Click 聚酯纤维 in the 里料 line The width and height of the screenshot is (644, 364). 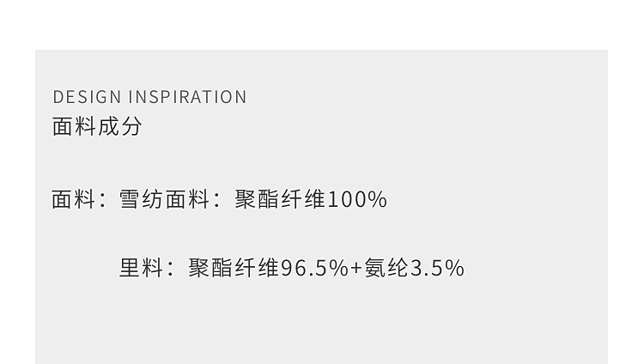click(x=234, y=268)
